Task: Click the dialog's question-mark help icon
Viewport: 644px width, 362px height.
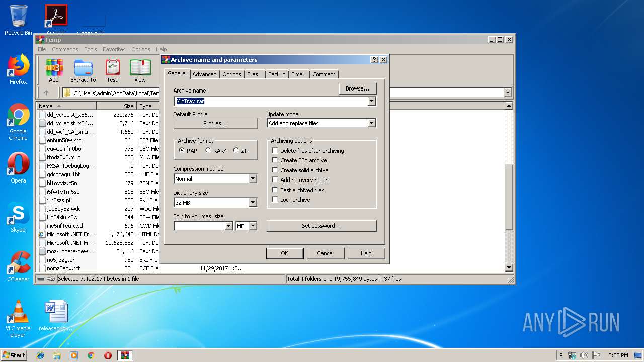Action: [374, 59]
